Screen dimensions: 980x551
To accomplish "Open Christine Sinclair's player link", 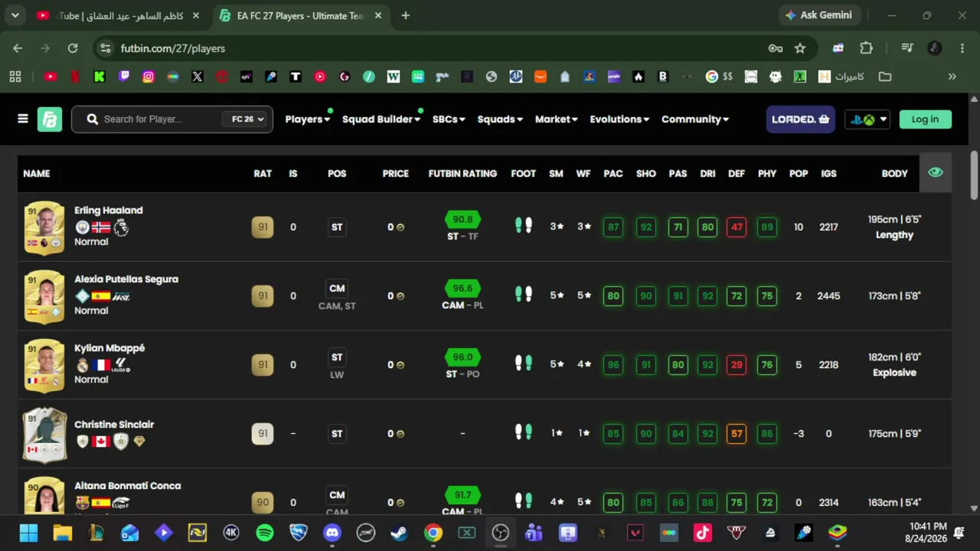I will point(114,425).
